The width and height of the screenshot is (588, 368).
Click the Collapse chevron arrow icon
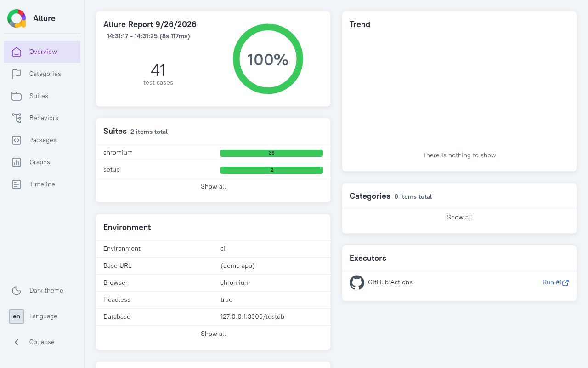tap(17, 342)
